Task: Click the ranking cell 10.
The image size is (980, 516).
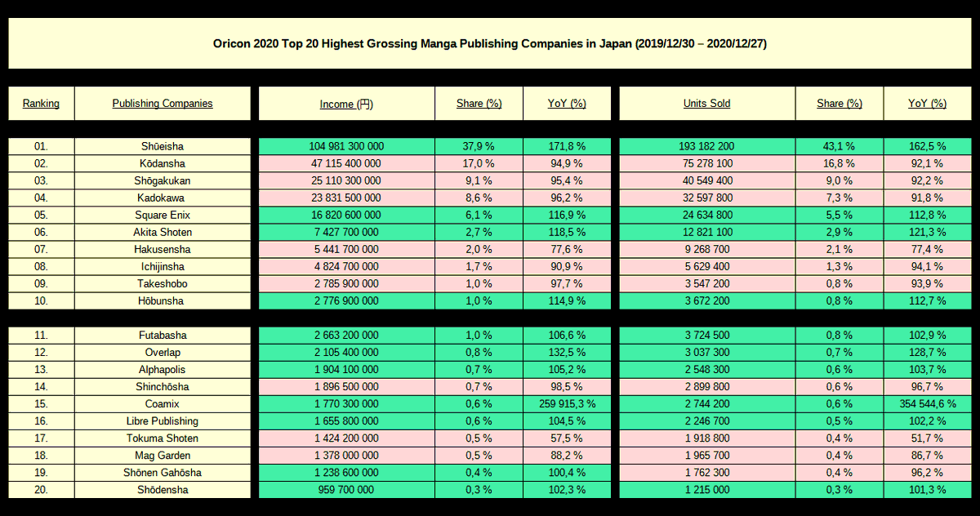Action: coord(41,300)
